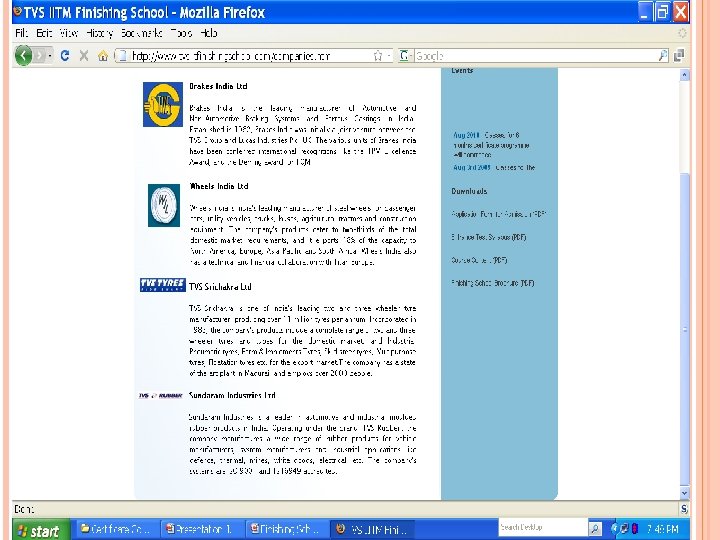This screenshot has width=720, height=540.
Task: Click the scrollbar down arrow
Action: 684,493
